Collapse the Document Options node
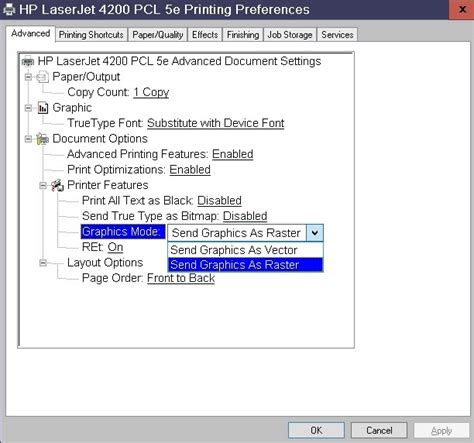The width and height of the screenshot is (474, 443). 28,139
